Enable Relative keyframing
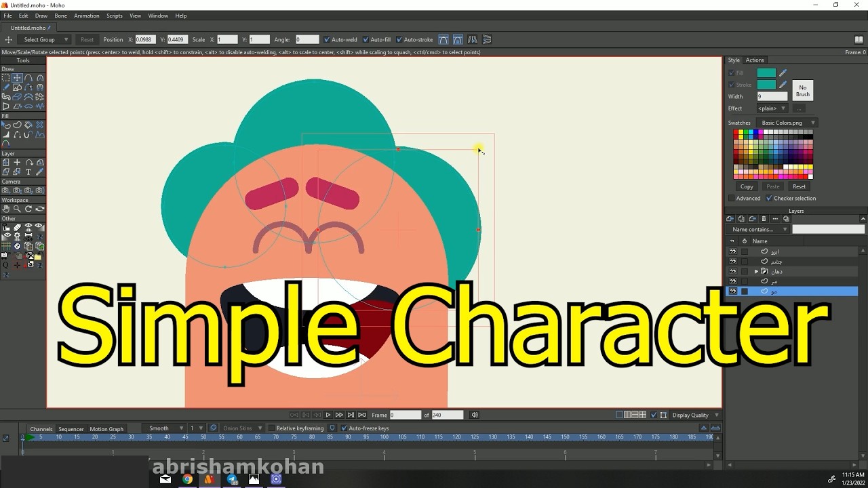 tap(271, 428)
